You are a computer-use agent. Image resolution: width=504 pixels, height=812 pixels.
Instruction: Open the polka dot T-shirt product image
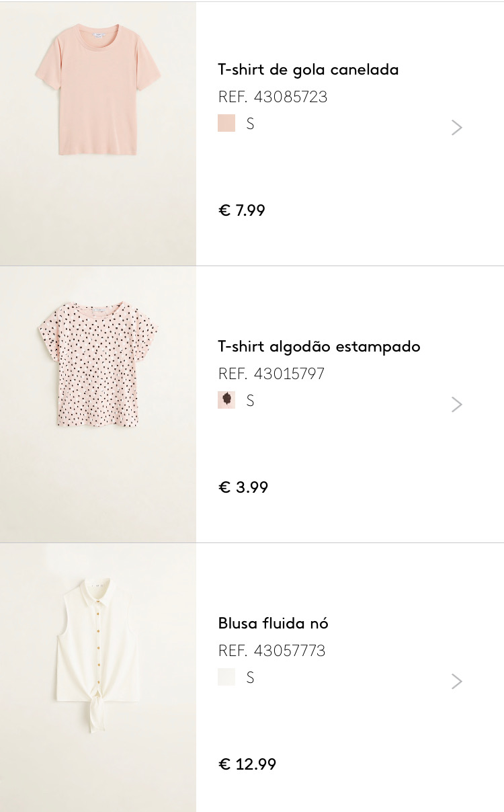click(98, 405)
